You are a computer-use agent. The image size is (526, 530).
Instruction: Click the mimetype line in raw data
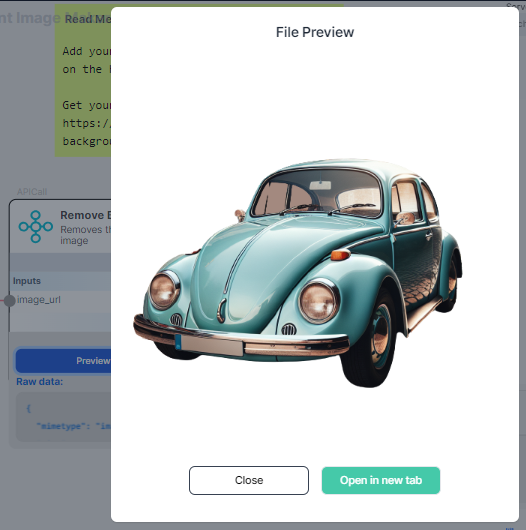(x=74, y=426)
